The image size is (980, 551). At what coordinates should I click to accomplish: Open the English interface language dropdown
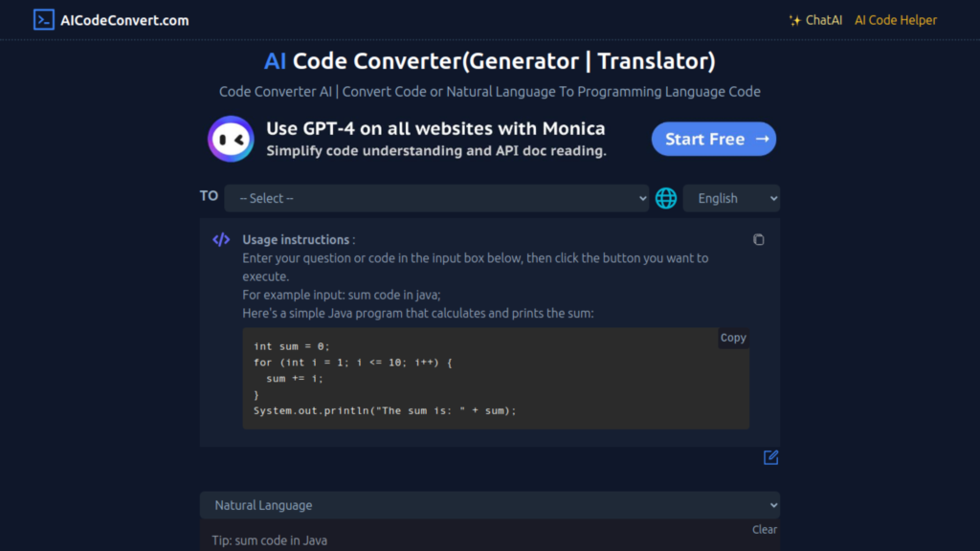[730, 198]
